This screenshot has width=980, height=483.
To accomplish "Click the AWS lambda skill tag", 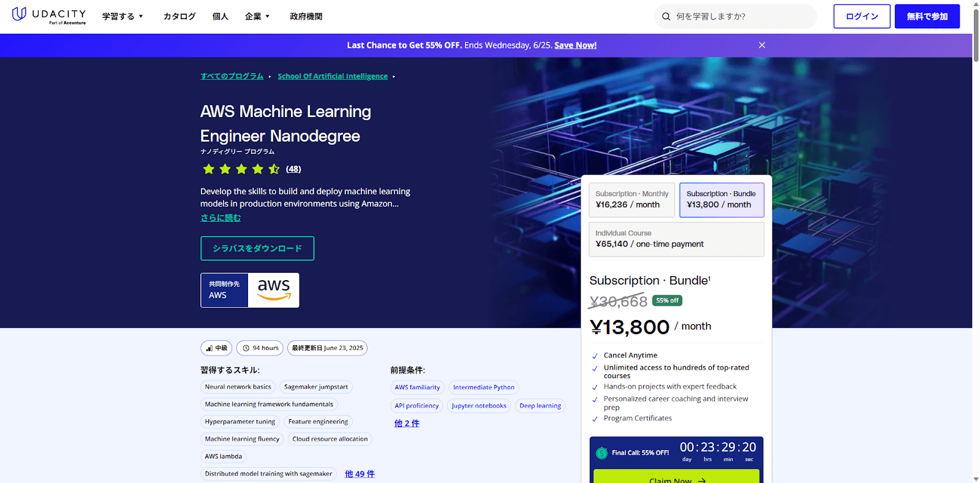I will point(224,457).
